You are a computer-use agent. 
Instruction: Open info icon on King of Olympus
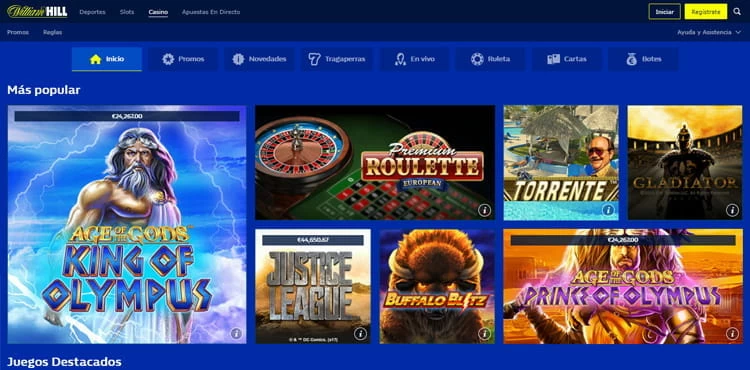tap(236, 333)
